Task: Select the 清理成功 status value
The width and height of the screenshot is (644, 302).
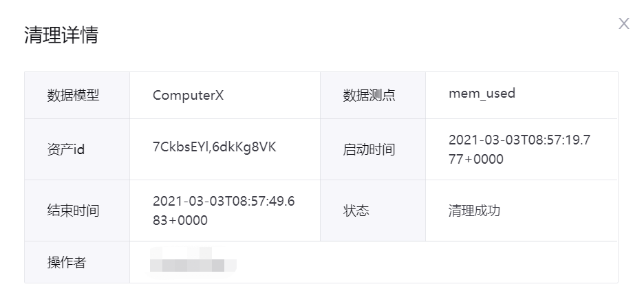Action: tap(474, 211)
